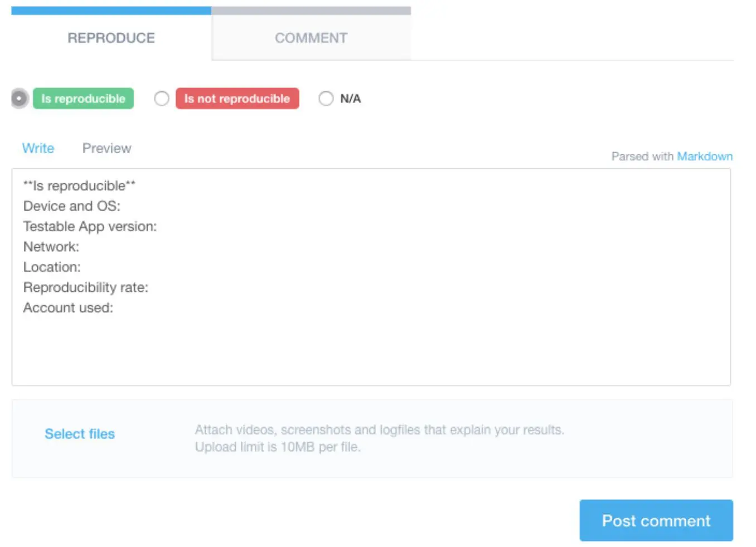
Task: Switch to the COMMENT tab
Action: pos(311,37)
